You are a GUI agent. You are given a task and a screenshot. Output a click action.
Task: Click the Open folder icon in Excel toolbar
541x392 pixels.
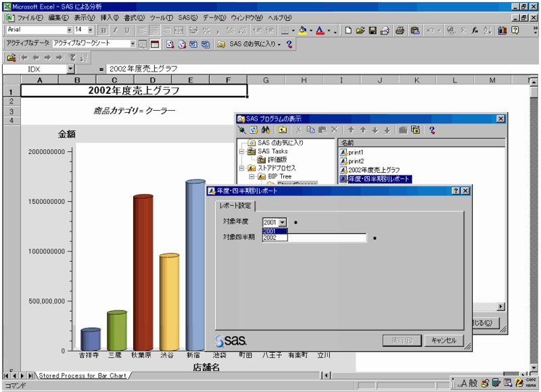[360, 30]
